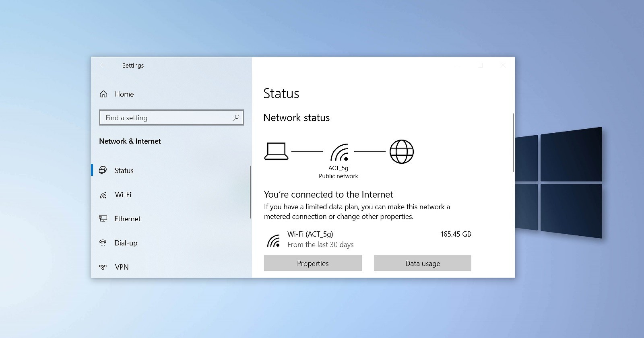Open Properties for the Wi-Fi connection
Viewport: 644px width, 338px height.
click(x=313, y=263)
